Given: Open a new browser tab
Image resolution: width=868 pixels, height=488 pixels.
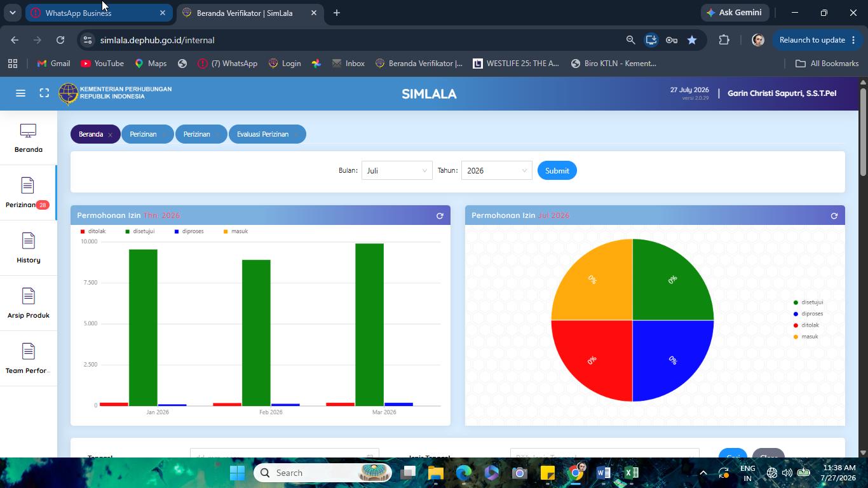Looking at the screenshot, I should tap(337, 13).
